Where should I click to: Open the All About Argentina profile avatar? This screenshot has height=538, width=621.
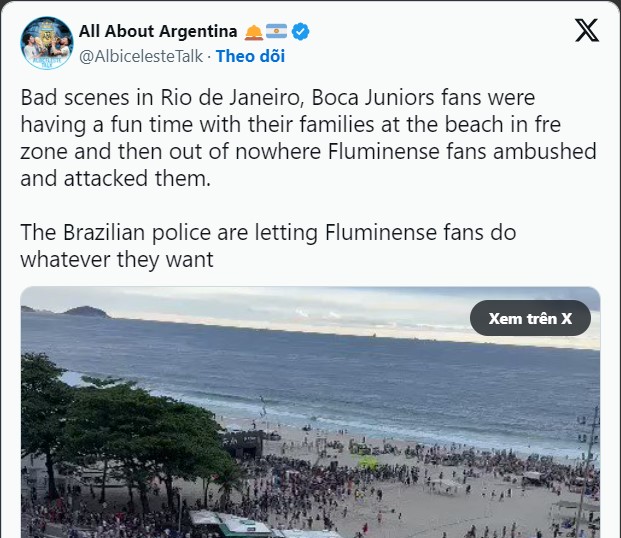(46, 43)
